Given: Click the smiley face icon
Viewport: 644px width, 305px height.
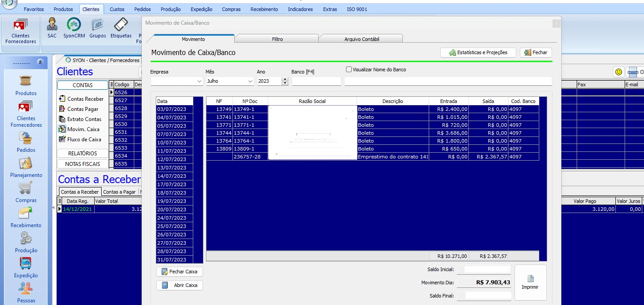Looking at the screenshot, I should coord(619,72).
